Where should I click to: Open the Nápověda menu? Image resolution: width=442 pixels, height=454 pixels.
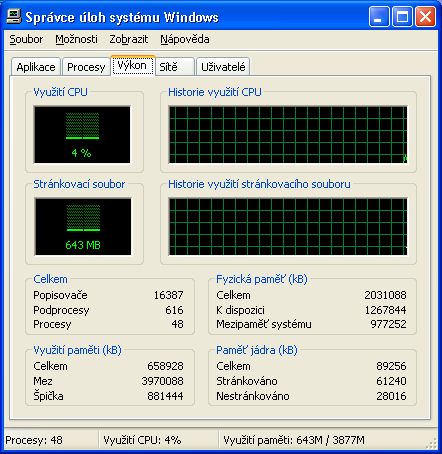click(x=185, y=39)
